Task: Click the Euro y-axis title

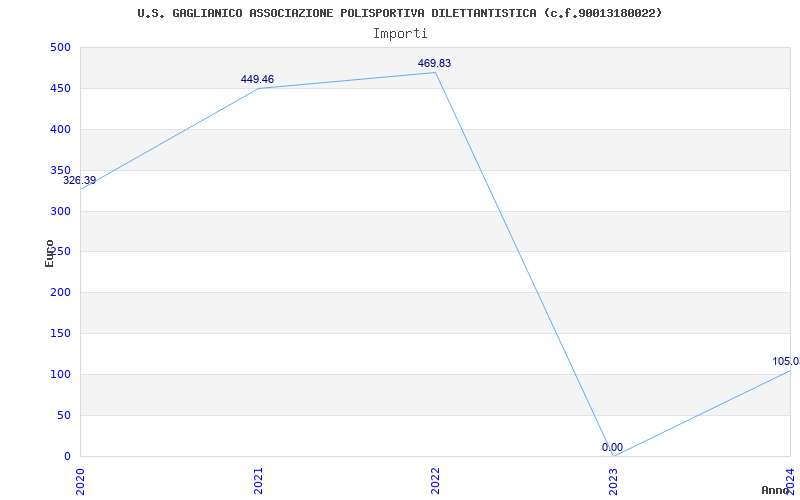Action: pyautogui.click(x=49, y=254)
